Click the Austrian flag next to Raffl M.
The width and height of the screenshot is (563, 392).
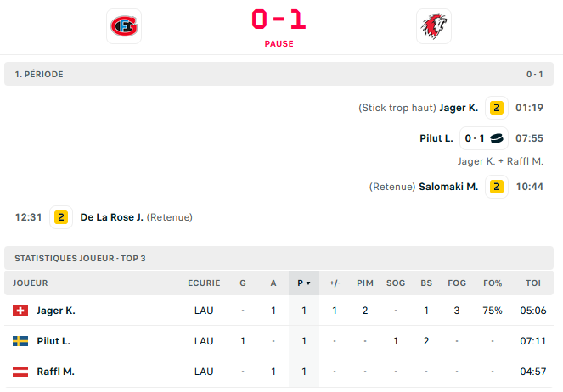coord(21,372)
